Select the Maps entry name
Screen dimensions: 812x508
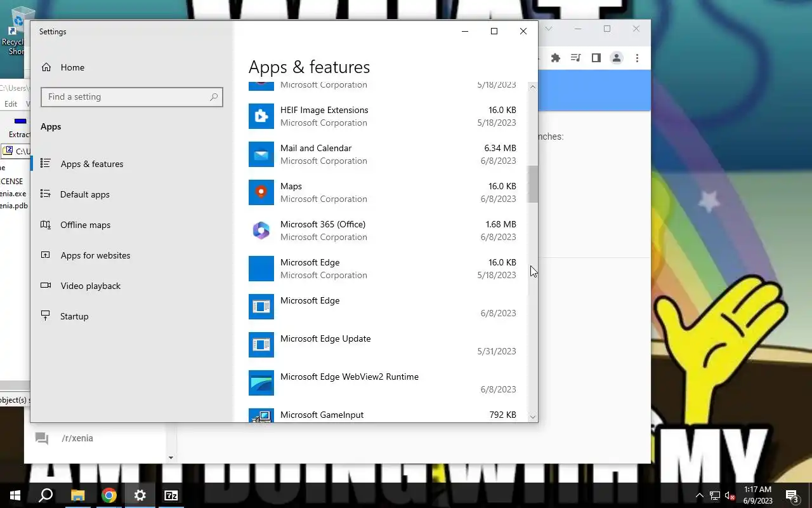click(291, 186)
